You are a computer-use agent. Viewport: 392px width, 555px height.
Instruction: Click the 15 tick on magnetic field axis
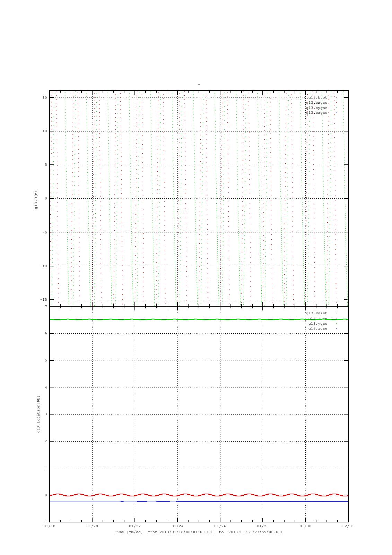click(x=45, y=97)
